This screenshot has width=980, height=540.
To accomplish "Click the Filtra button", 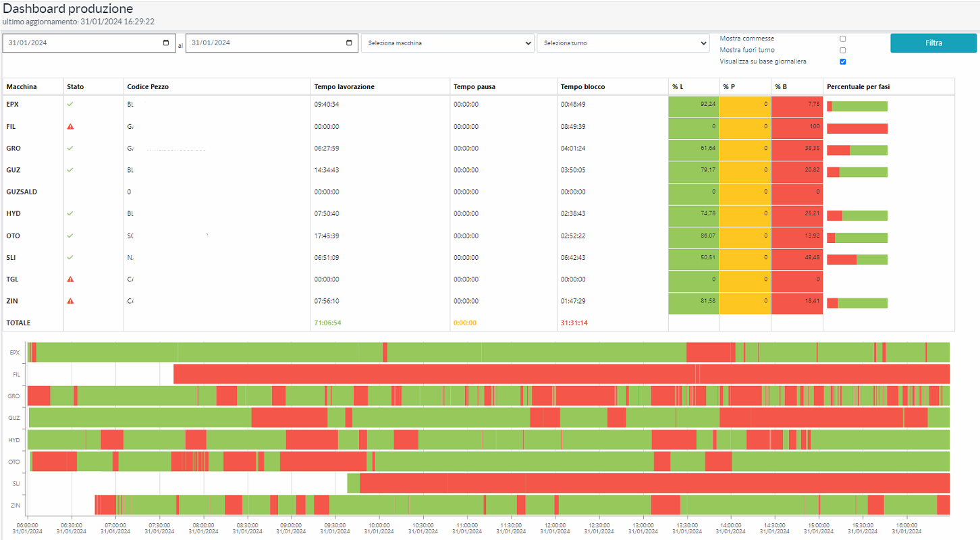I will click(933, 43).
